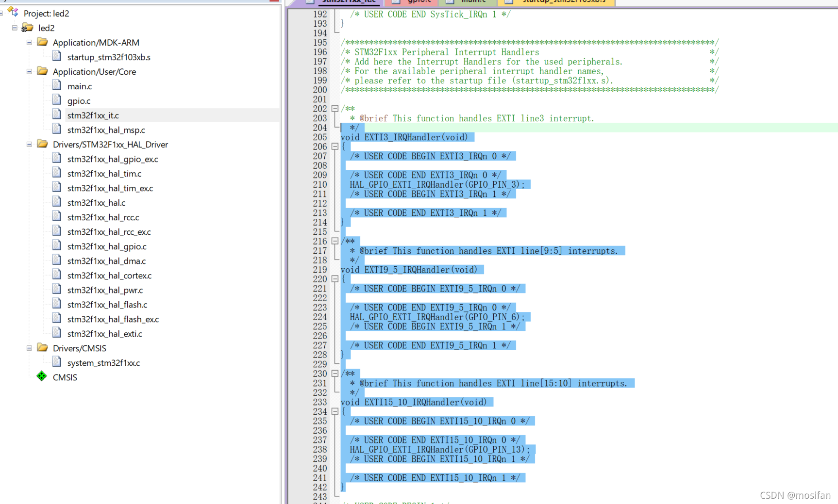The height and width of the screenshot is (504, 838).
Task: Click file icon beside stm32f1xx_it.c
Action: (57, 114)
